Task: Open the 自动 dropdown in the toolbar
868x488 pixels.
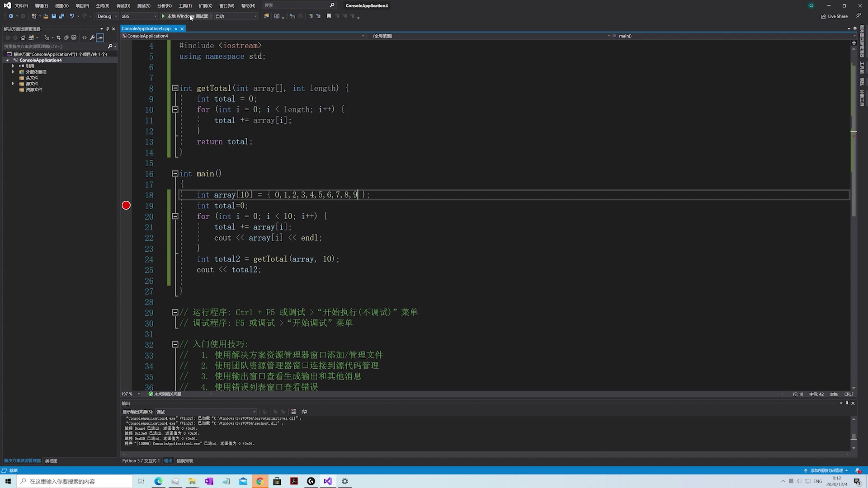Action: [x=236, y=16]
